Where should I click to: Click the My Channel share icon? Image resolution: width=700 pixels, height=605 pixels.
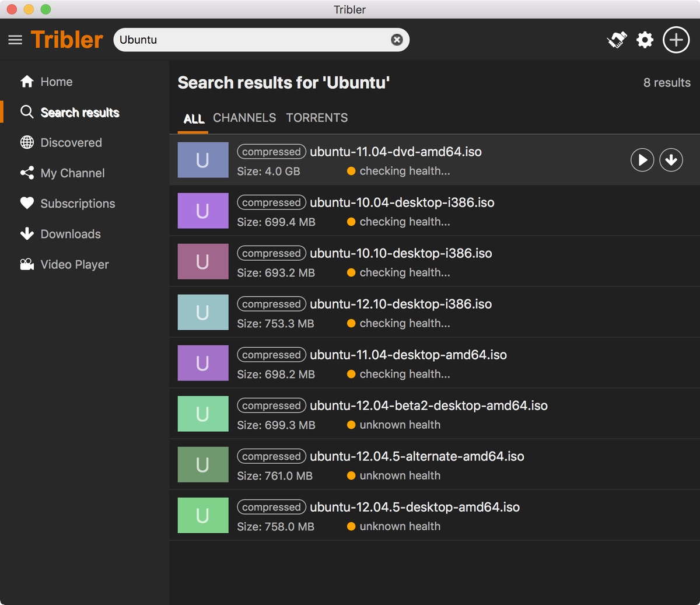click(x=27, y=173)
